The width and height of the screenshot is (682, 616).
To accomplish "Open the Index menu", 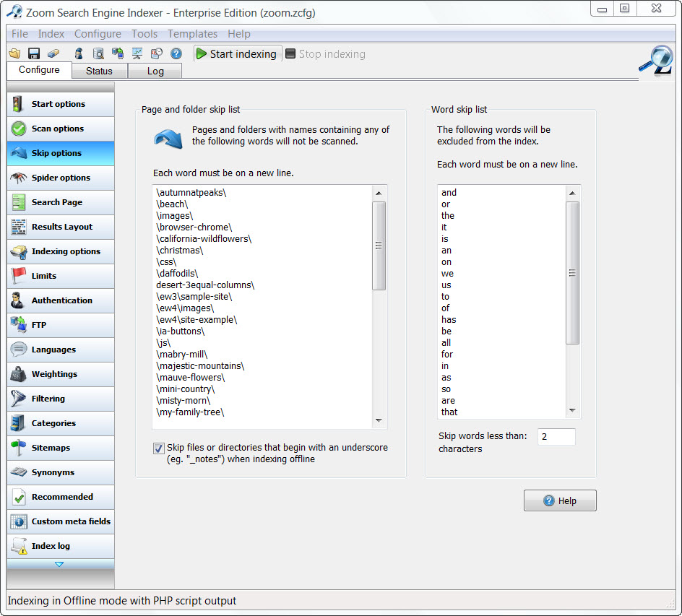I will pos(51,34).
